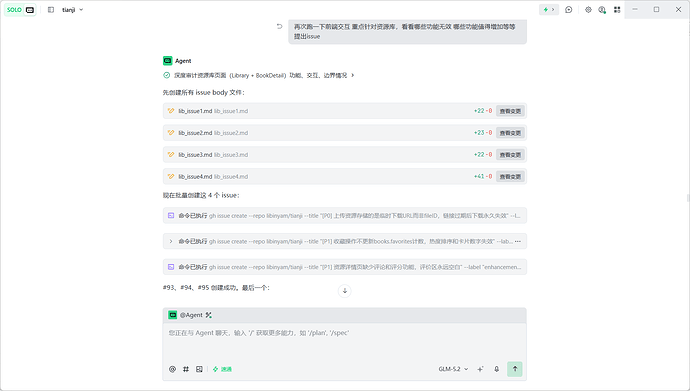Viewport: 690px width, 391px height.
Task: Open the chat history icon in header
Action: point(569,10)
